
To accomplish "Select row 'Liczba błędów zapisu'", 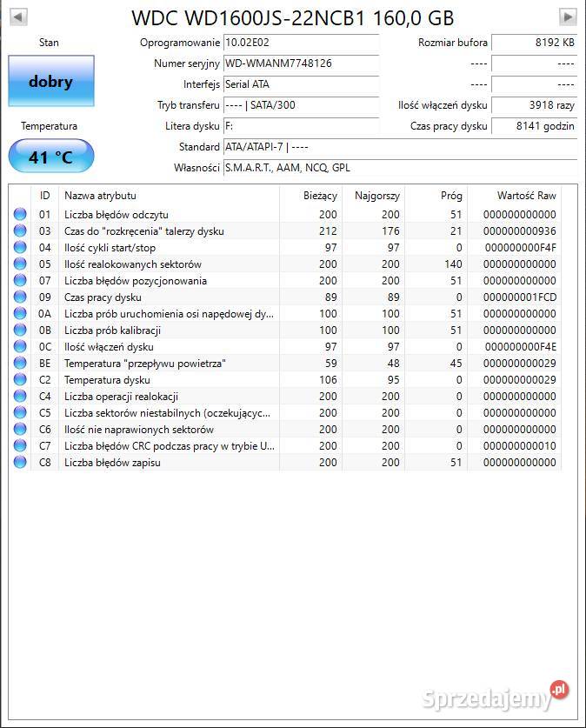I will (x=285, y=462).
